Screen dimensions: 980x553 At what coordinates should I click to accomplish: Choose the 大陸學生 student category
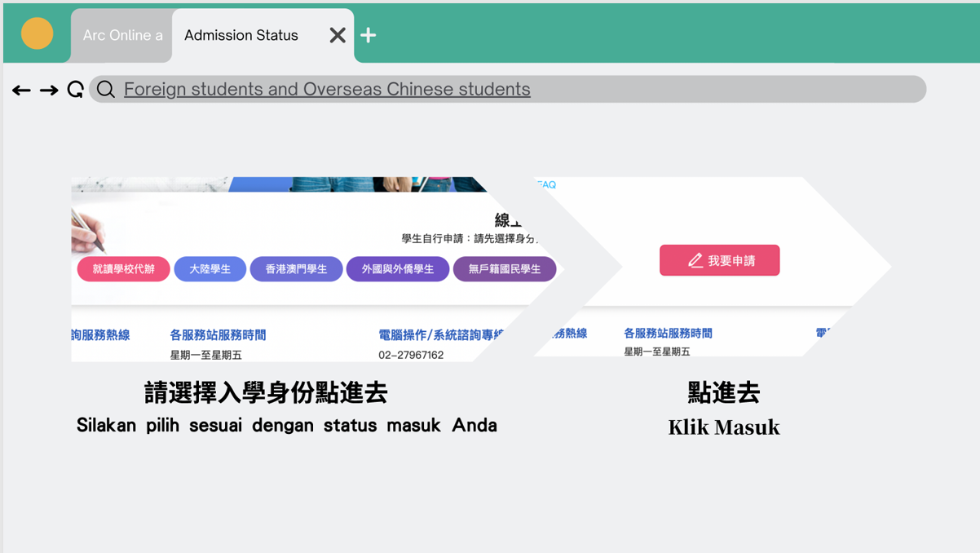[210, 268]
